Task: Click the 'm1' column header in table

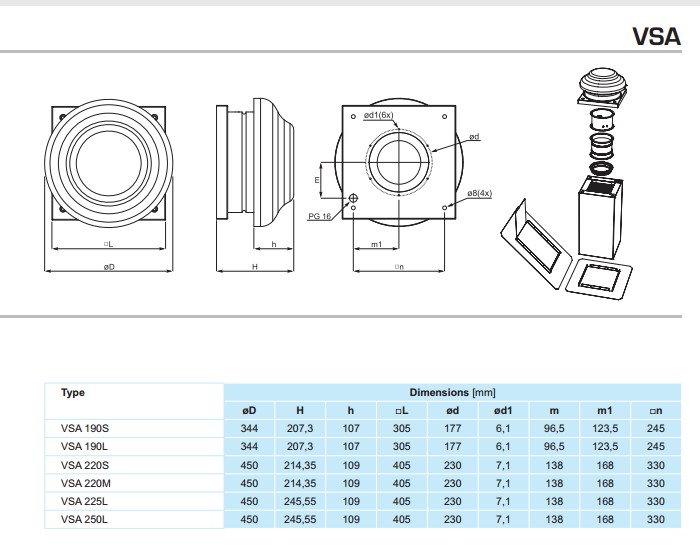Action: [x=605, y=410]
